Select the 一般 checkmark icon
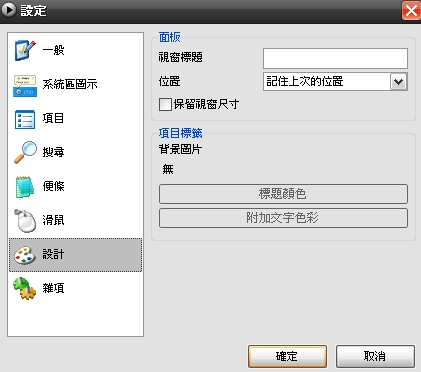Viewport: 421px width, 372px height. (25, 50)
